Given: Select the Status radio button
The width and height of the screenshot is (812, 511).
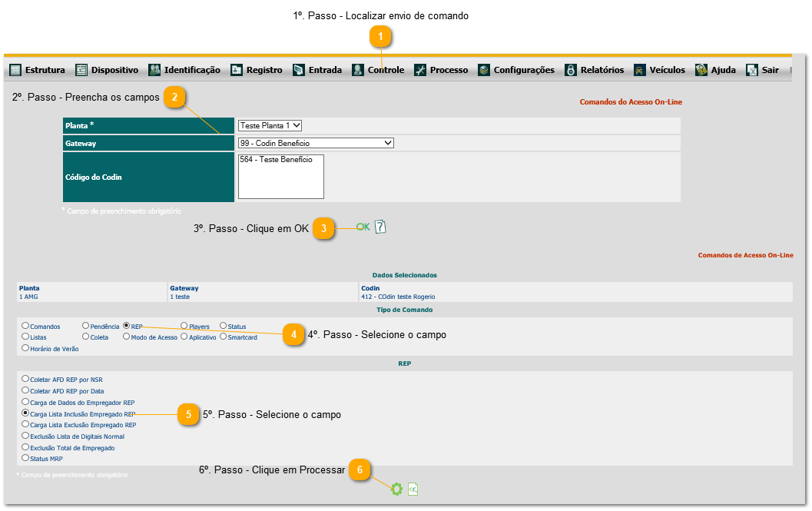Looking at the screenshot, I should point(224,326).
